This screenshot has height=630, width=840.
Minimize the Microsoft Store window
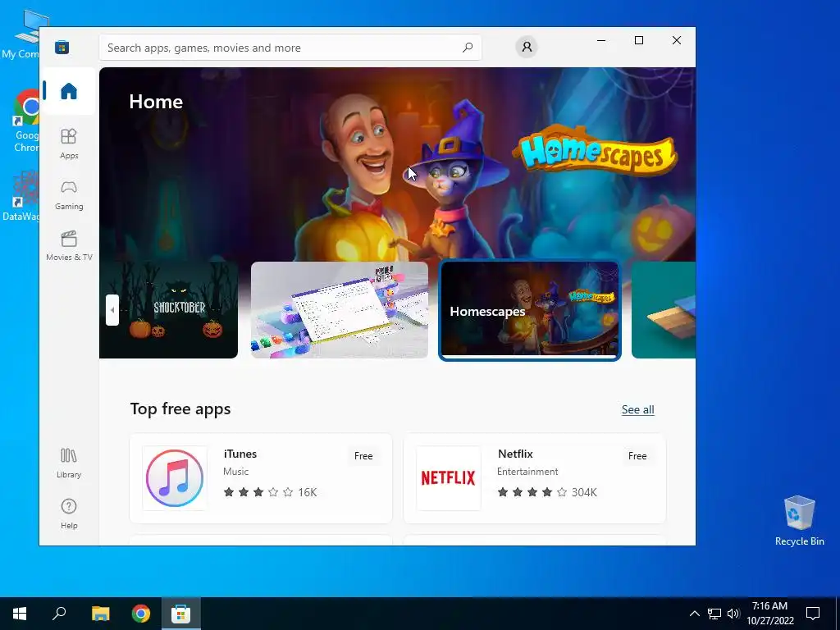pyautogui.click(x=601, y=40)
